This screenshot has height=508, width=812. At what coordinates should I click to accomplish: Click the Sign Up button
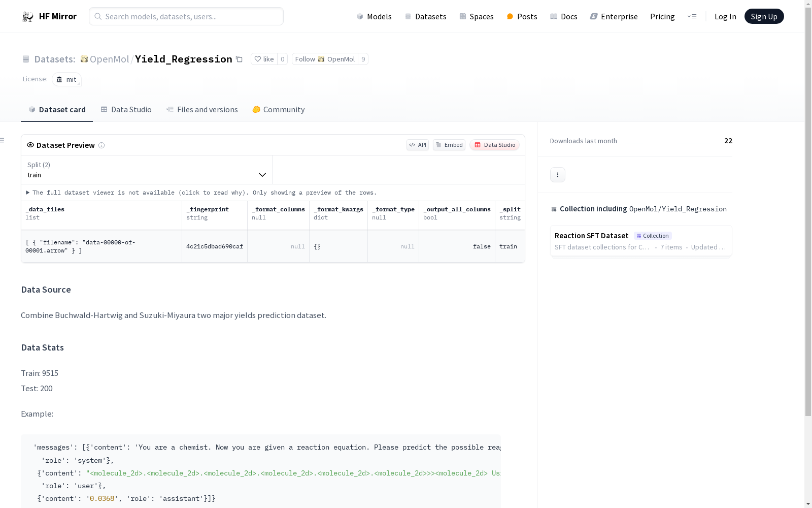click(764, 16)
